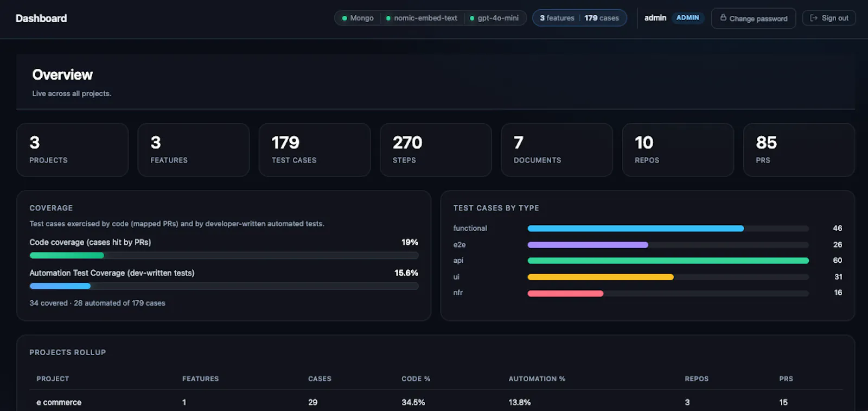Screen dimensions: 868x411
Task: Click the 13.8% automation value for e commerce
Action: click(x=520, y=402)
